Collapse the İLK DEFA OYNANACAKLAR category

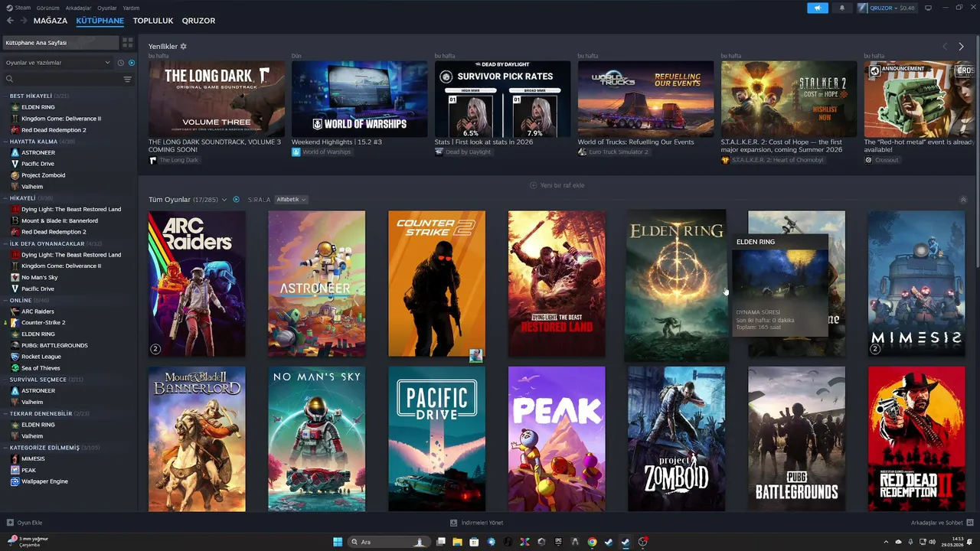(5, 243)
